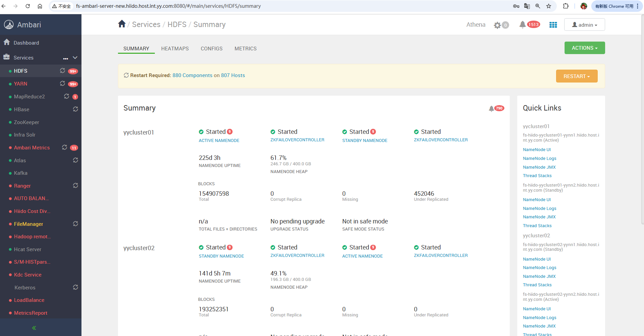Viewport: 644px width, 336px height.
Task: Open the orange RESTART dropdown
Action: coord(576,76)
